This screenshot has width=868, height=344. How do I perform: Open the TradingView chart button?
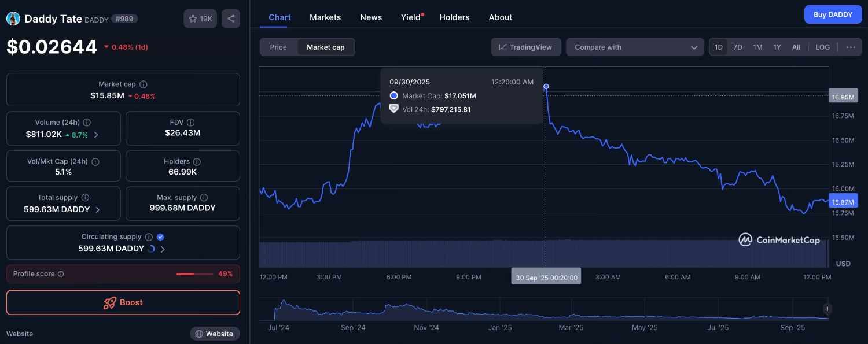pos(526,47)
